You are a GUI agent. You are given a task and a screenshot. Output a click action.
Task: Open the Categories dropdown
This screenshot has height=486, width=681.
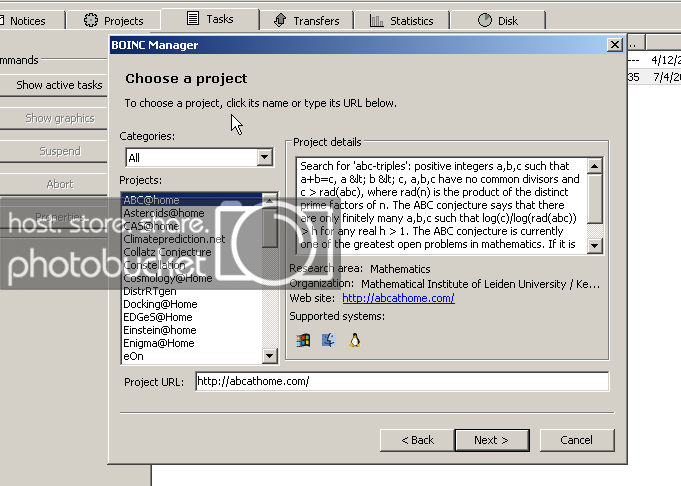pyautogui.click(x=264, y=157)
